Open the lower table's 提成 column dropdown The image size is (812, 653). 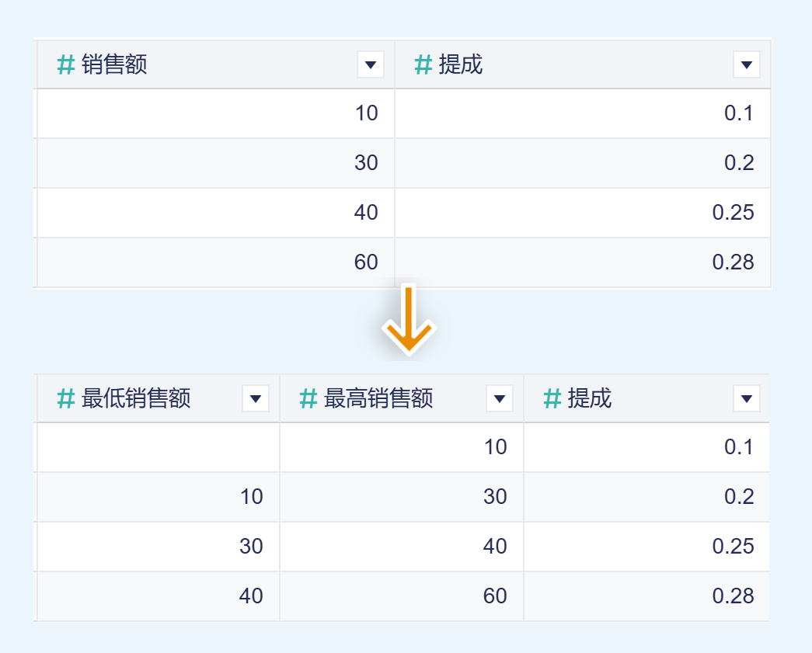tap(747, 399)
